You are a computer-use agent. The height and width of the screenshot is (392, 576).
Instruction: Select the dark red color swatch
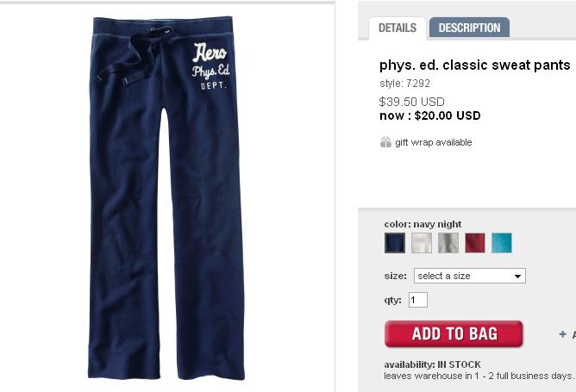tap(475, 243)
